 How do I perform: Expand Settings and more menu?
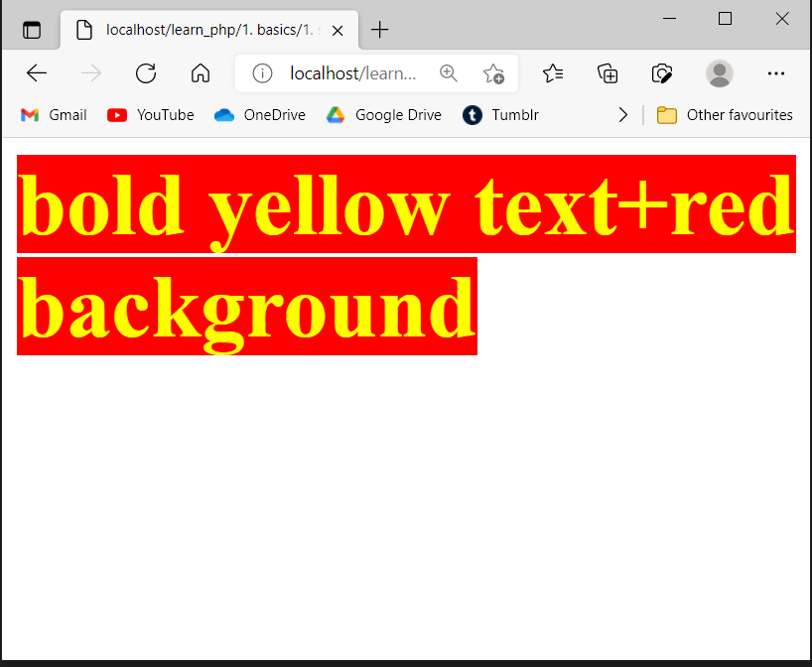point(776,72)
